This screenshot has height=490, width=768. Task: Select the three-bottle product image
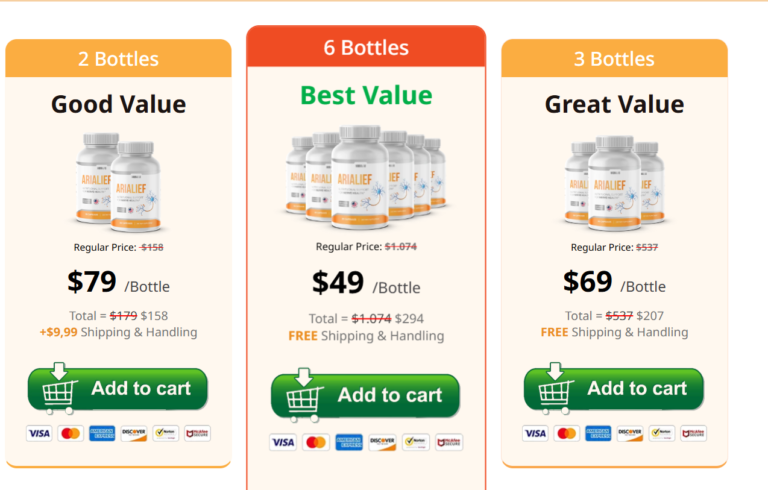coord(614,183)
